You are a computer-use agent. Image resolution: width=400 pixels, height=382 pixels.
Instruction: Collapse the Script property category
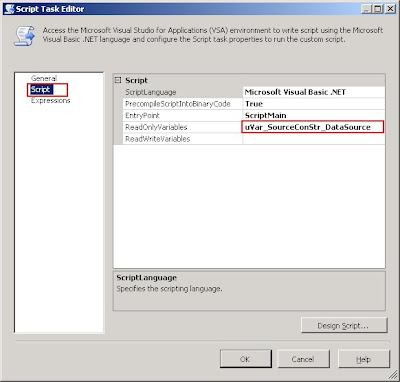pyautogui.click(x=118, y=80)
